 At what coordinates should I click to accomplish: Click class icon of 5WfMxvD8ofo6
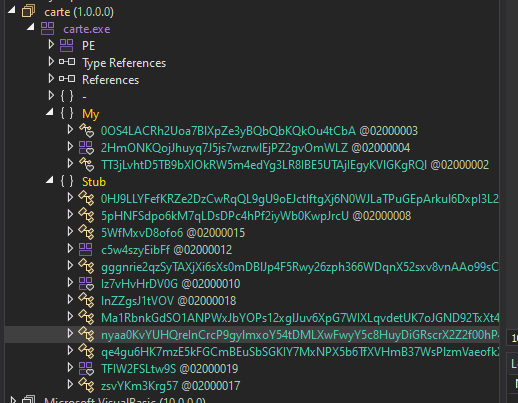pos(86,232)
